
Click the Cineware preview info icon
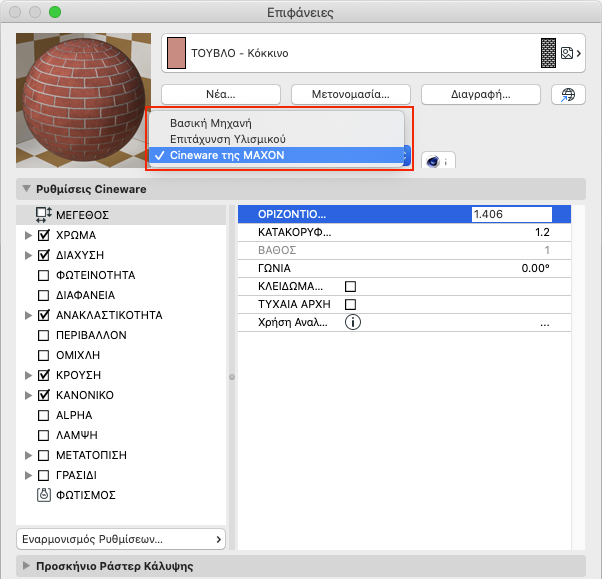[438, 161]
